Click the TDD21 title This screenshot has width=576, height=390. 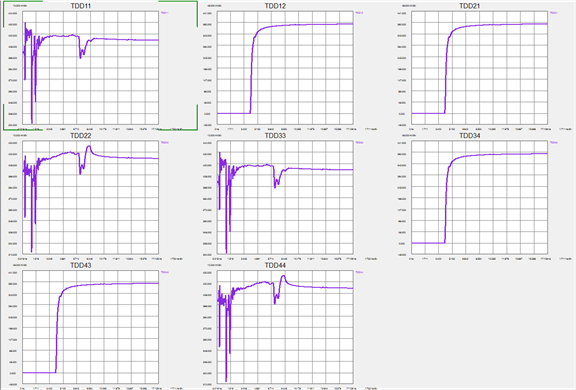pos(469,6)
